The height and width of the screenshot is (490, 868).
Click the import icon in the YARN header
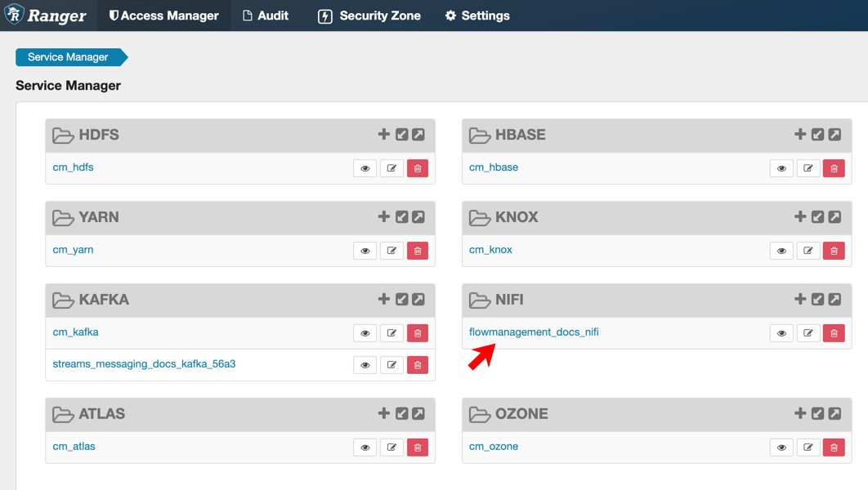tap(402, 217)
